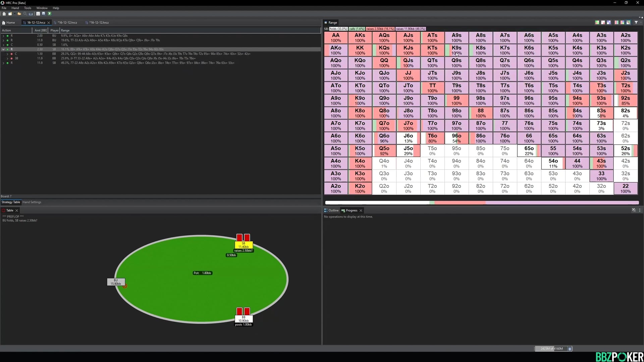Click the range frequency bar below the grid

(482, 202)
